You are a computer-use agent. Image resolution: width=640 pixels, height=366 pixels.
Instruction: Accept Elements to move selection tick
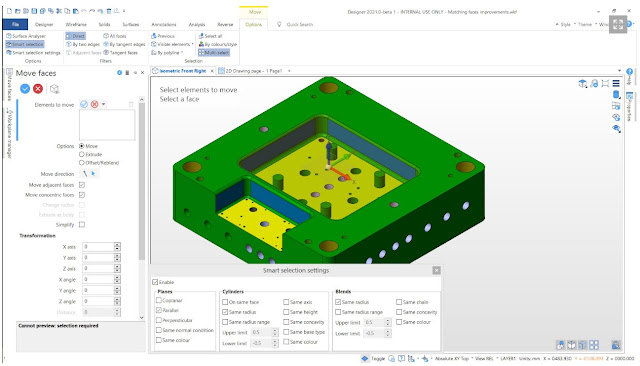coord(84,104)
